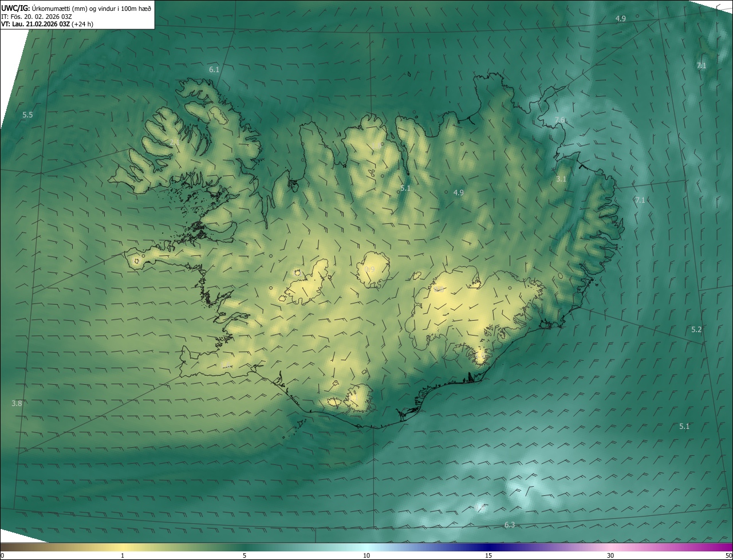Select the 'IT: Fös. 20. 02. 2026 03Z' line
Viewport: 733px width, 560px height.
37,16
